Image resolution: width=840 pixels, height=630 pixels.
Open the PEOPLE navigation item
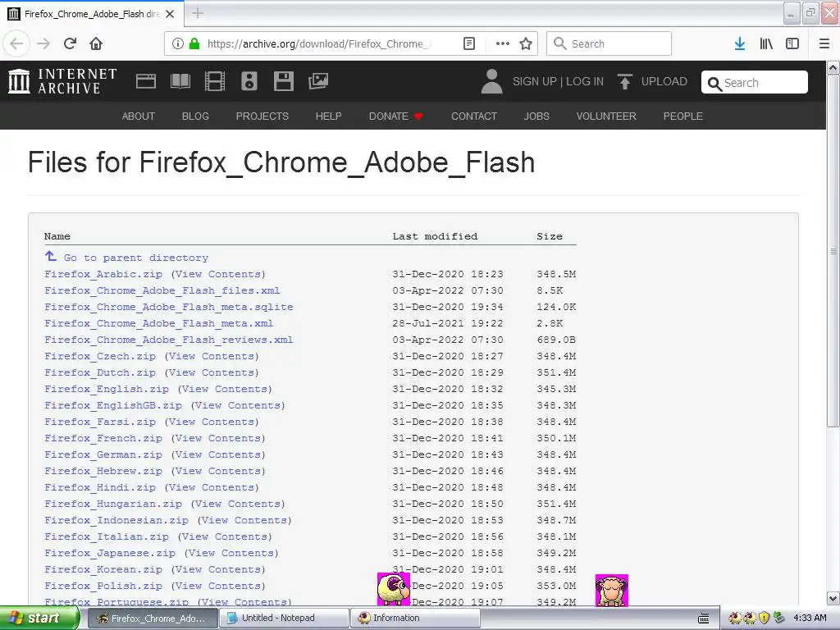pyautogui.click(x=683, y=116)
